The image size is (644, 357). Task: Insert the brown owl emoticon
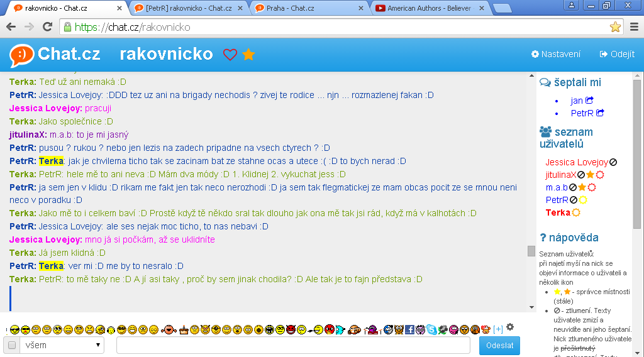click(x=398, y=329)
